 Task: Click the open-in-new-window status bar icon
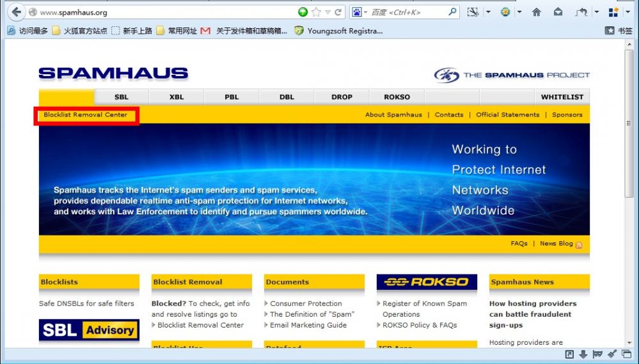click(569, 354)
